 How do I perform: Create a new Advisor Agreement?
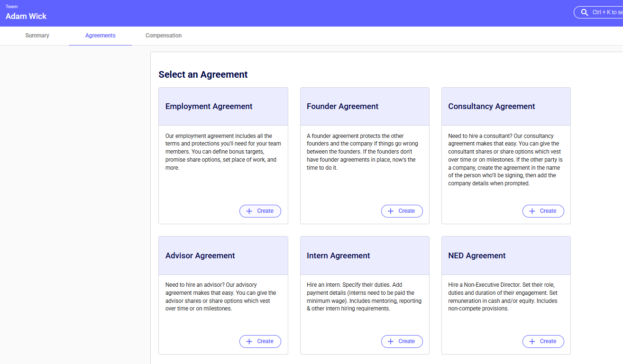coord(260,342)
